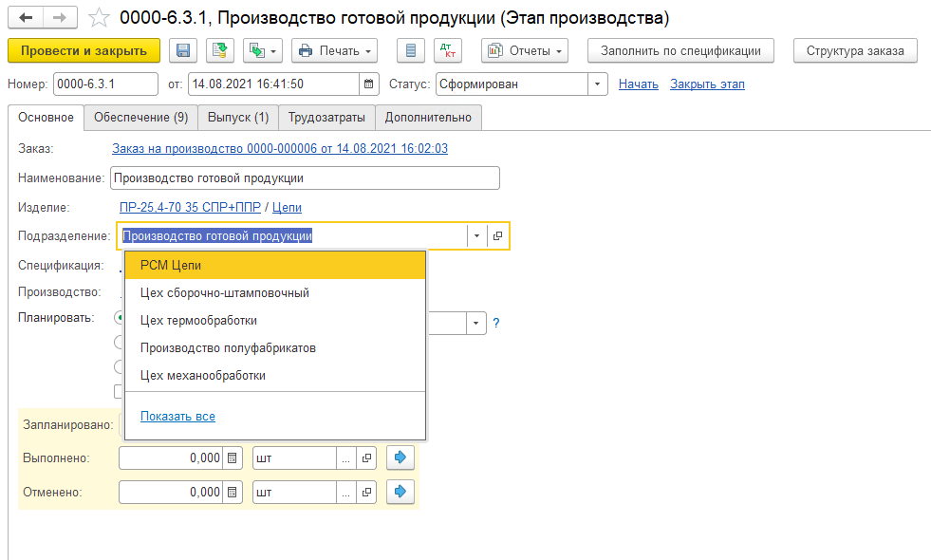931x560 pixels.
Task: Open the Печать print menu
Action: [335, 50]
